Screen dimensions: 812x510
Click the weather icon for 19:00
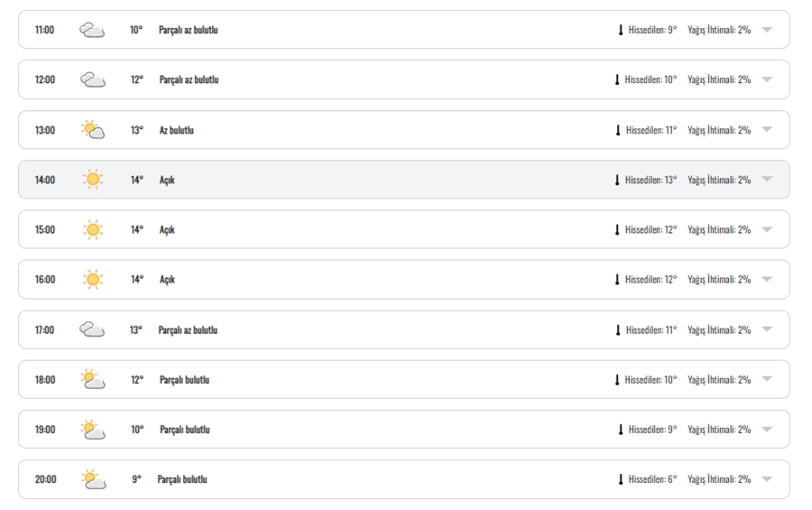[x=93, y=430]
